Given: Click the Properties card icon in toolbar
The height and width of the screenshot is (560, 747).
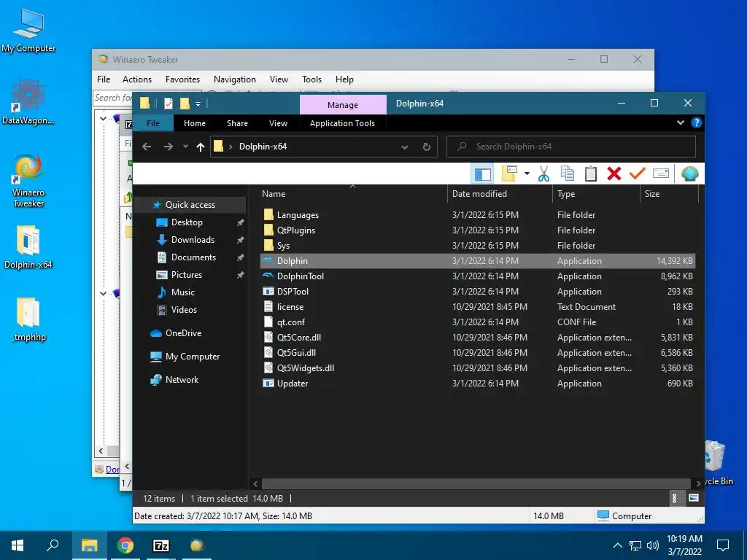Looking at the screenshot, I should 661,173.
